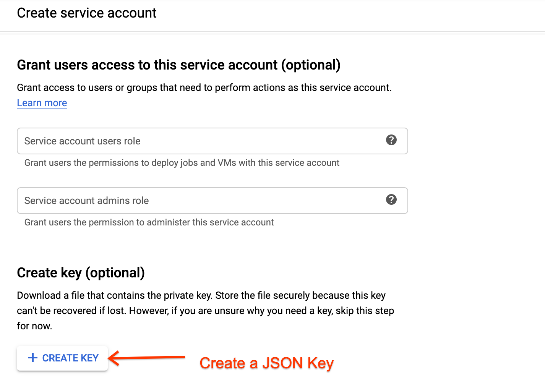Screen dimensions: 545x392
Task: Click the plus icon beside CREATE KEY
Action: click(33, 358)
